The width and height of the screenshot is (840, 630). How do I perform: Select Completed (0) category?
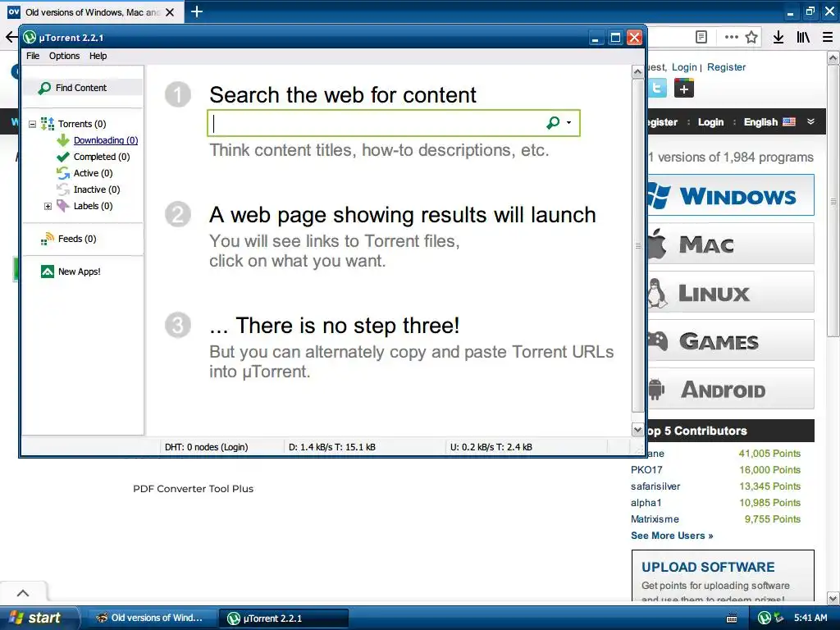pyautogui.click(x=102, y=157)
